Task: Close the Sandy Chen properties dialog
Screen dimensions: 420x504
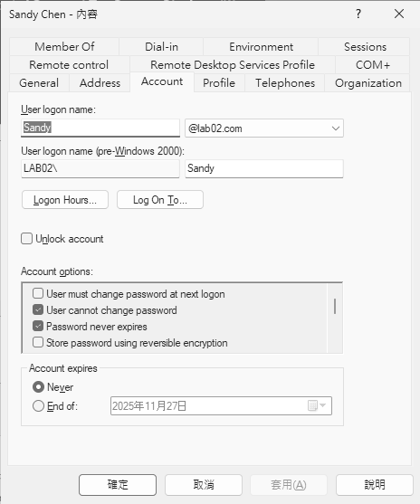Action: 399,14
